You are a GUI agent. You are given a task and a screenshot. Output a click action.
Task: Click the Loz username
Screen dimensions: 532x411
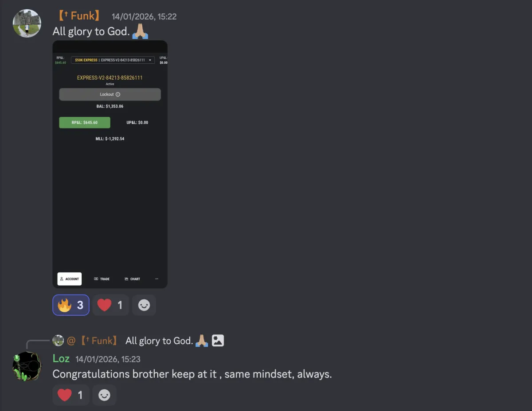coord(61,359)
